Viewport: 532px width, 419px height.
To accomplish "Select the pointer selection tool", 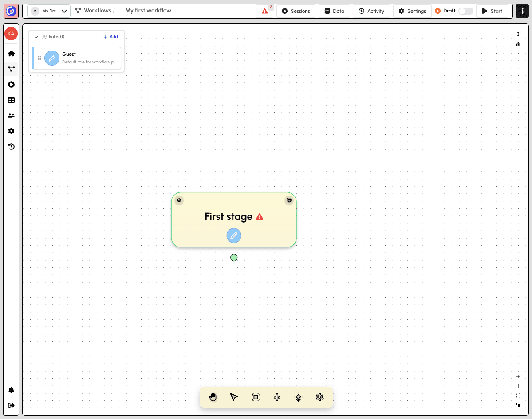I will (234, 397).
